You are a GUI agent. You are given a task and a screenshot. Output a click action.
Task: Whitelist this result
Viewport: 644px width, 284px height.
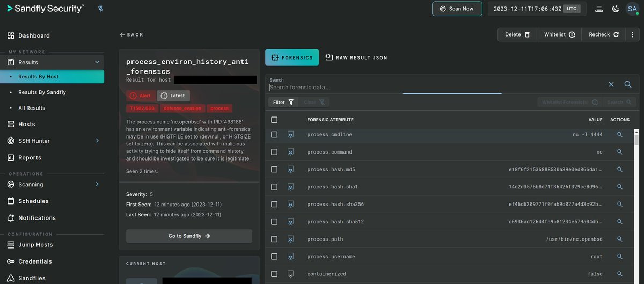pos(559,34)
